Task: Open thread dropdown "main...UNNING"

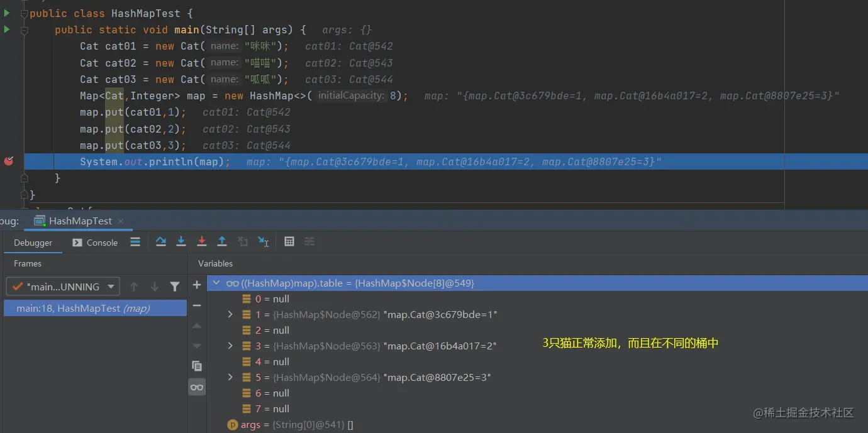Action: 63,287
